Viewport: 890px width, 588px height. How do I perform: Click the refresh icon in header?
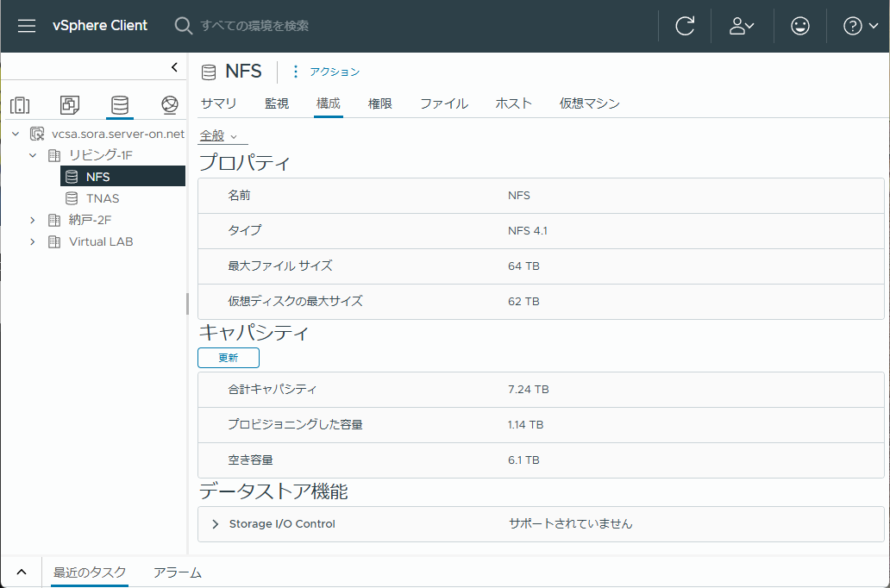click(x=685, y=26)
